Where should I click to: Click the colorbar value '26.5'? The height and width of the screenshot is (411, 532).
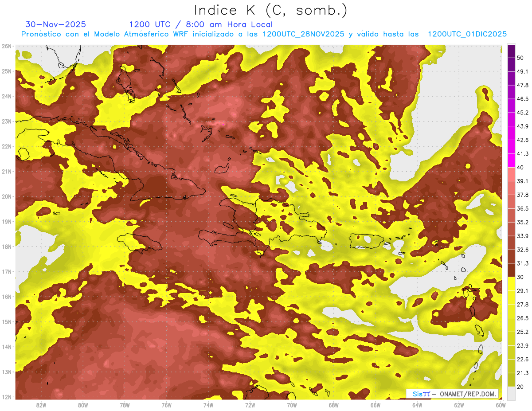click(523, 318)
